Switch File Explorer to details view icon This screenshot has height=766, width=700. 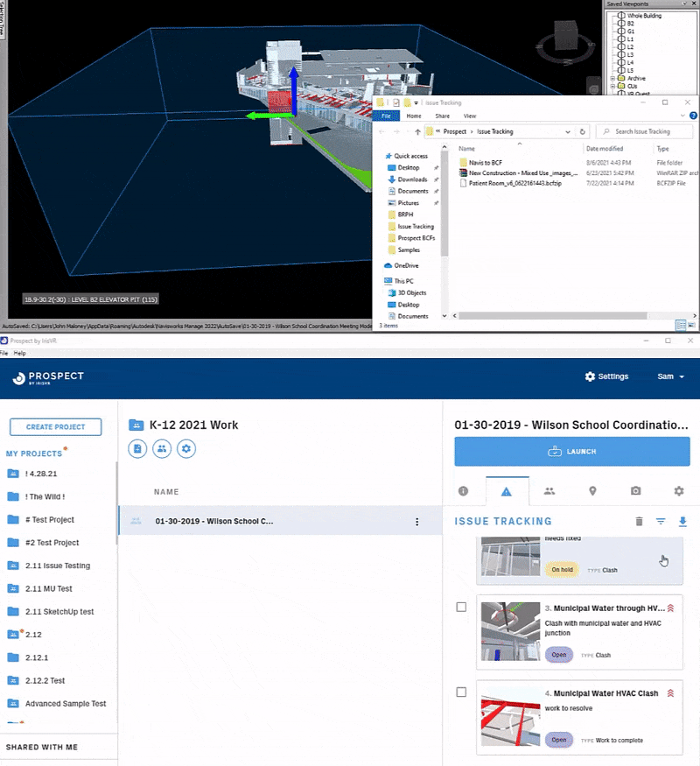[x=680, y=325]
